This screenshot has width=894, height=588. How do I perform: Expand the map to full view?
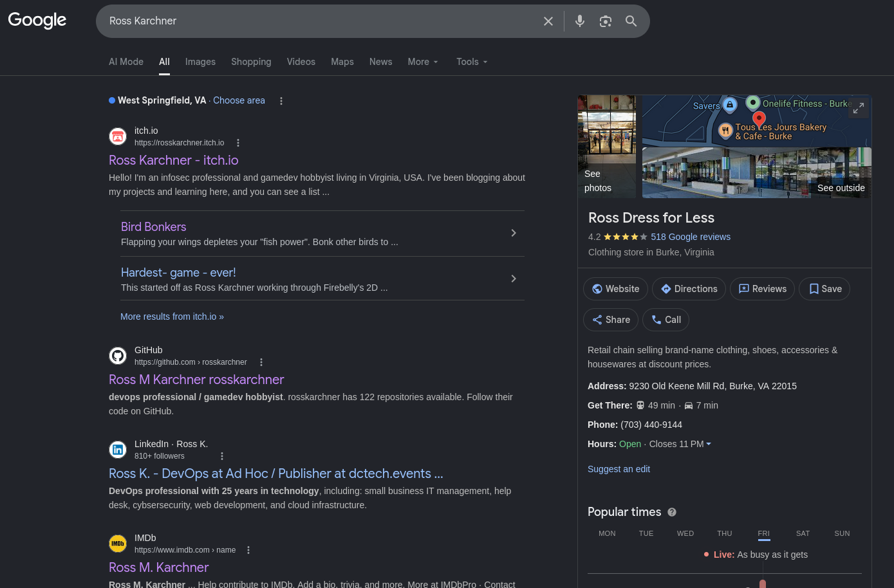click(859, 108)
